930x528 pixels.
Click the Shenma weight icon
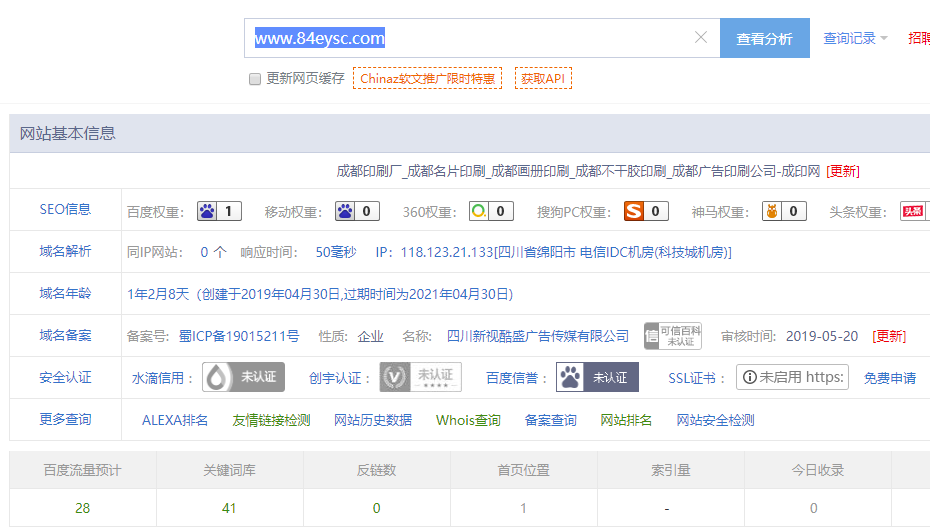tap(771, 211)
